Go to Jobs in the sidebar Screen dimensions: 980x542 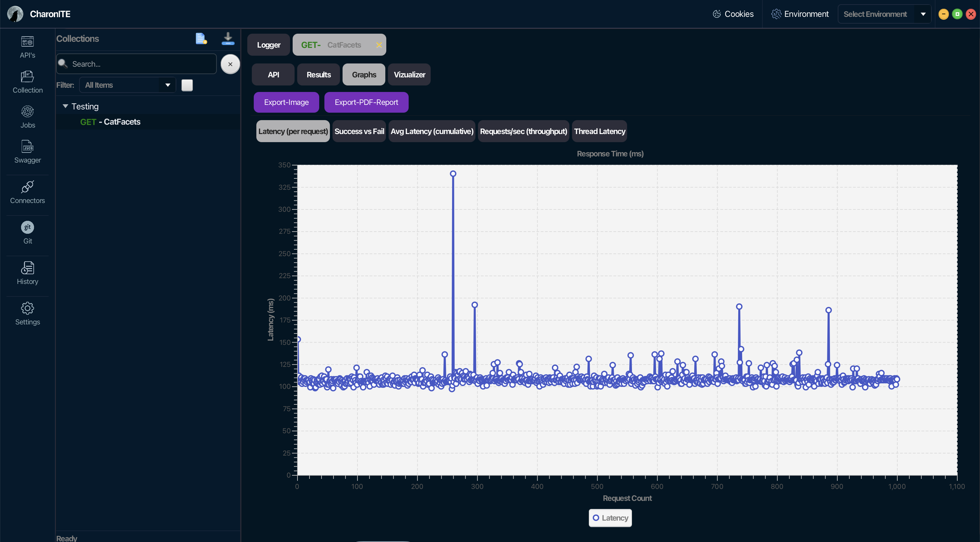28,117
